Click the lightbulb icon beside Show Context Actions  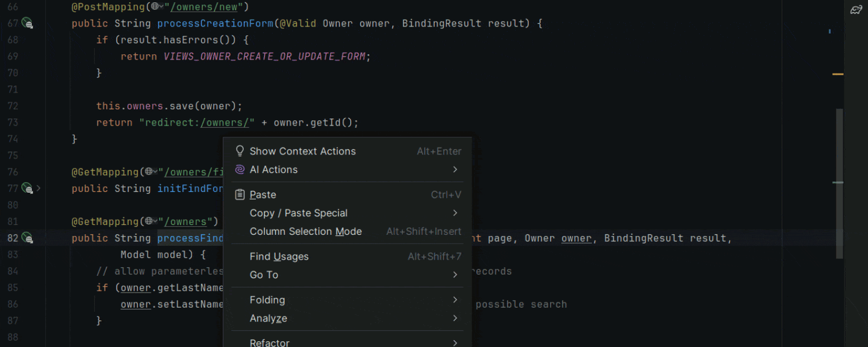[x=240, y=150]
